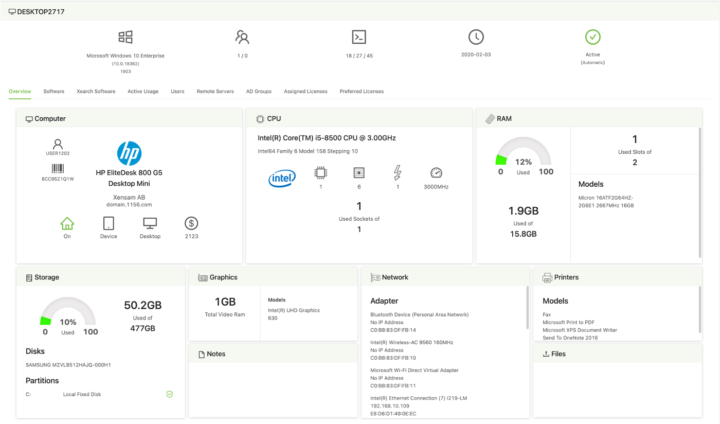This screenshot has width=720, height=424.
Task: Click the C: Local Fixed Disk partition row
Action: (x=99, y=394)
